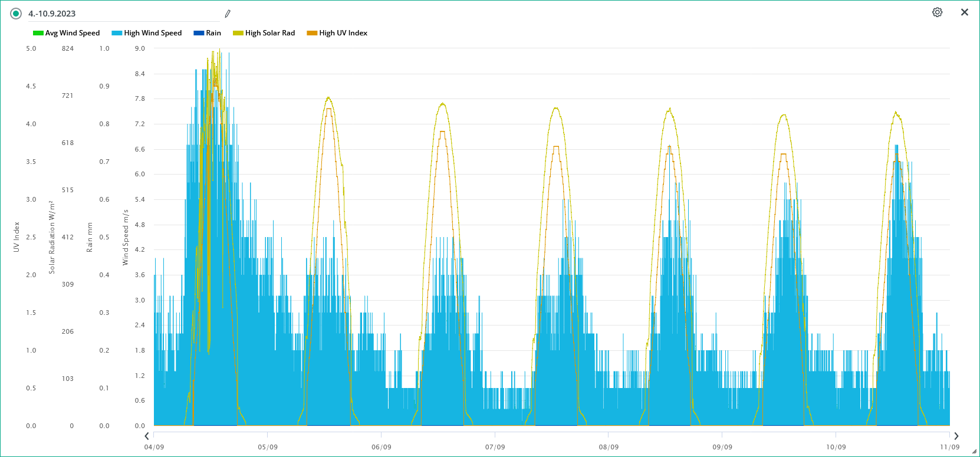Click the Wind Speed m/s axis title
980x457 pixels.
[x=126, y=237]
